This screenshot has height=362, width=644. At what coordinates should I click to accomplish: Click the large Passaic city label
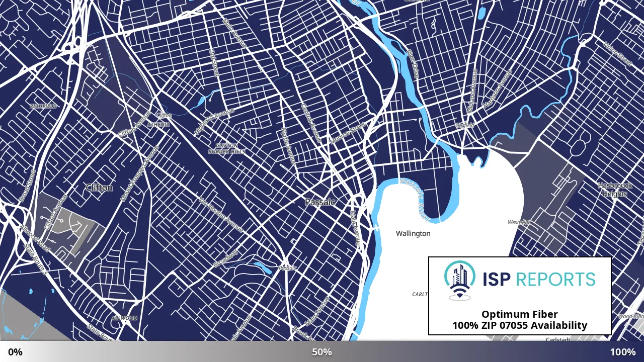tap(320, 202)
